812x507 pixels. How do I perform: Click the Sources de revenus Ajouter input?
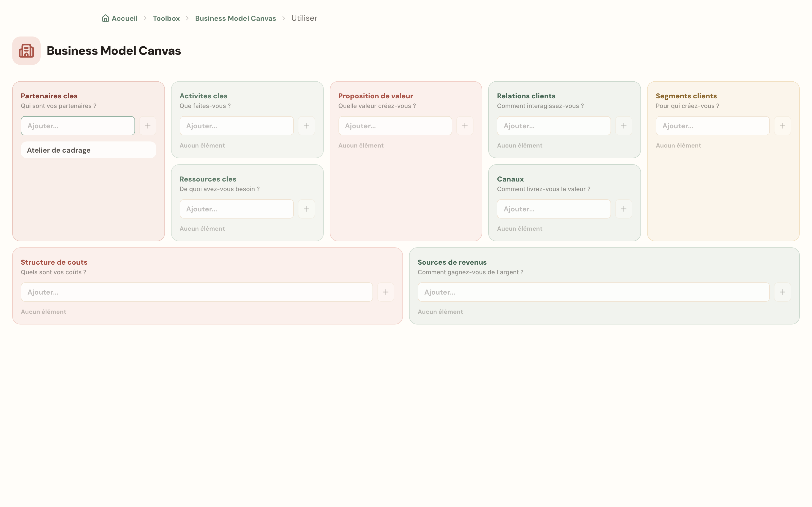click(594, 292)
